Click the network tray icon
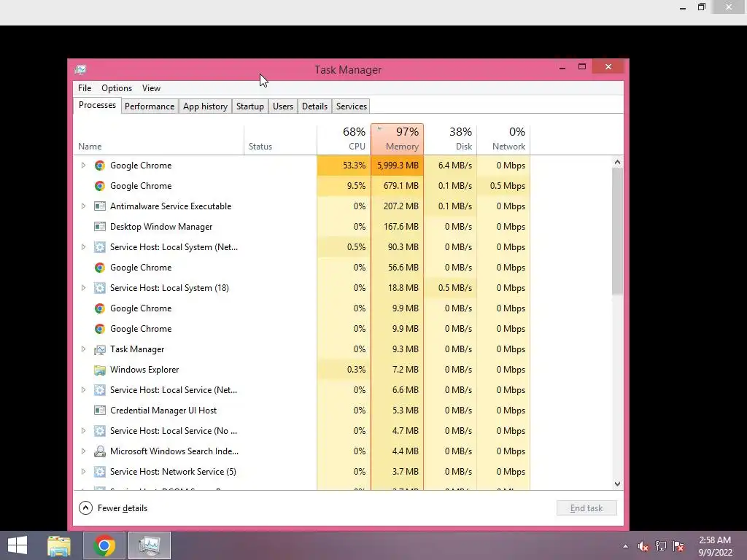Image resolution: width=747 pixels, height=560 pixels. [x=661, y=546]
